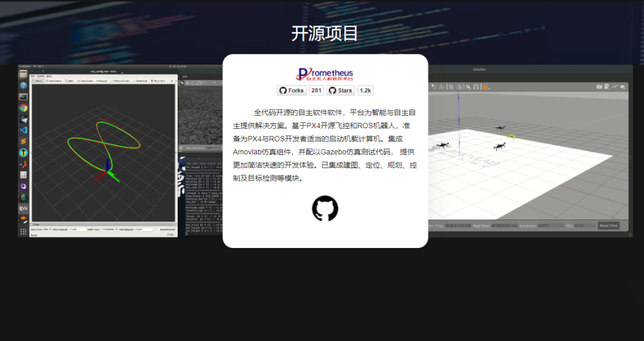This screenshot has width=644, height=341.
Task: Open the GitHub Forks badge button
Action: coord(292,91)
